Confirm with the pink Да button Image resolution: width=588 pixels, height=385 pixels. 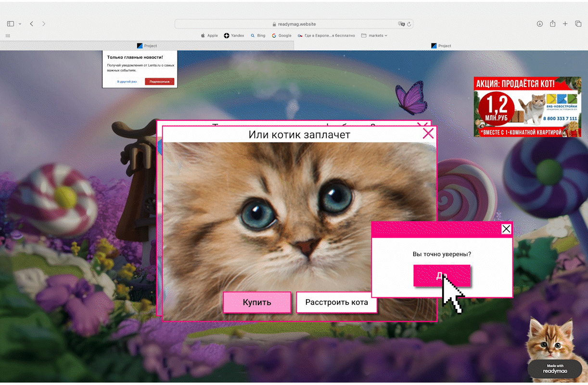click(441, 275)
